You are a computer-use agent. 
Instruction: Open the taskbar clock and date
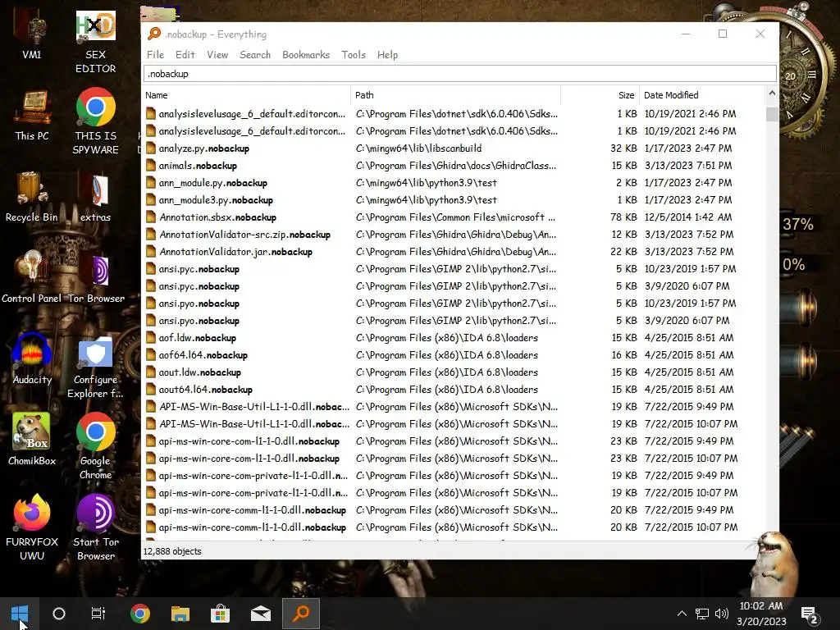[x=761, y=614]
